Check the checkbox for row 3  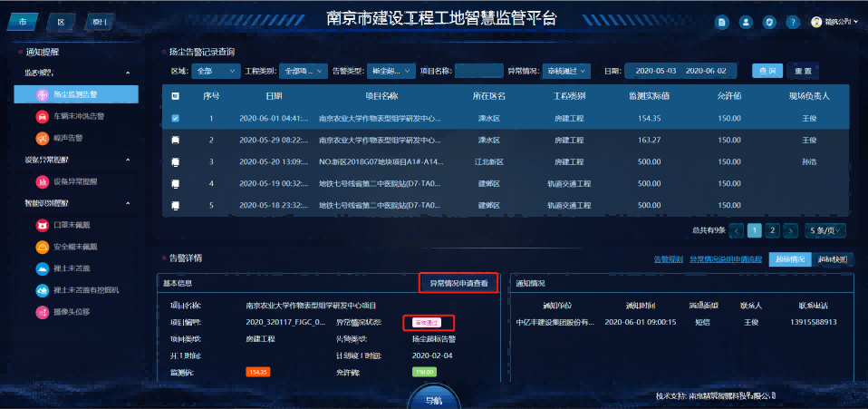coord(176,162)
